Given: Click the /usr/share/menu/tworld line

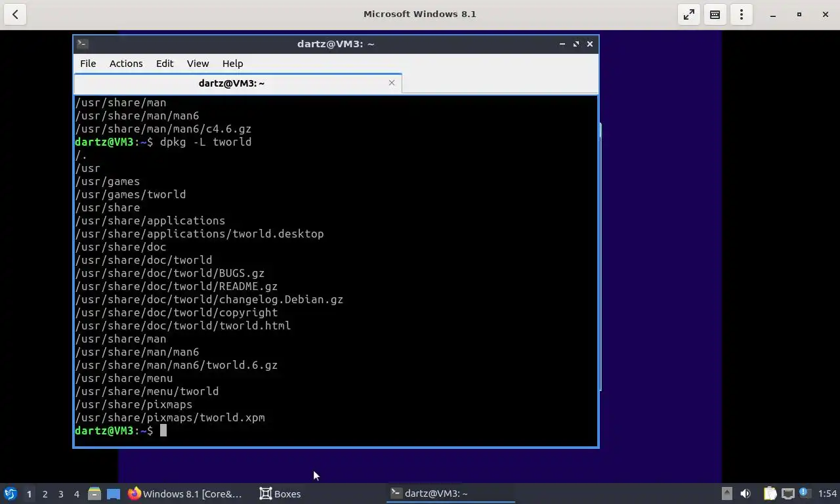Looking at the screenshot, I should [x=147, y=391].
